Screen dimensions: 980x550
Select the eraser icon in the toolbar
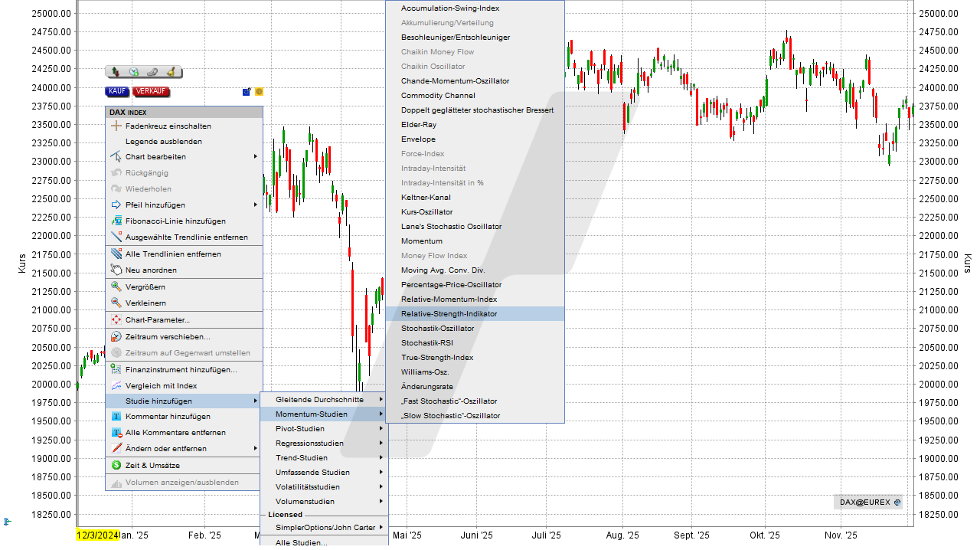click(152, 72)
